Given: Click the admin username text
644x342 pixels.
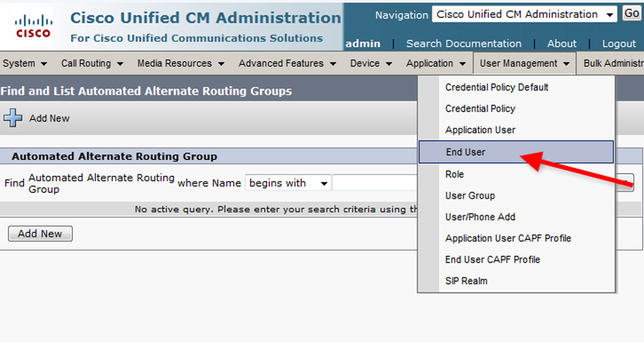Looking at the screenshot, I should (x=362, y=43).
